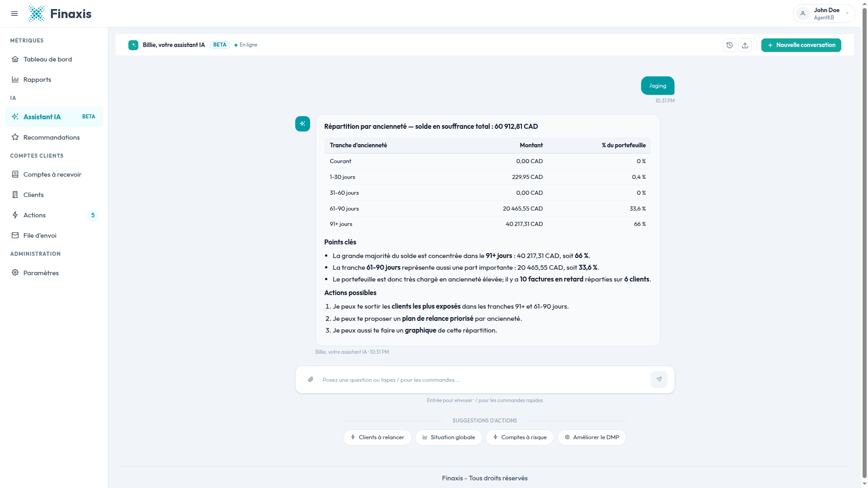Click the 40 217,31 CAD table amount
This screenshot has height=488, width=868.
coord(524,224)
